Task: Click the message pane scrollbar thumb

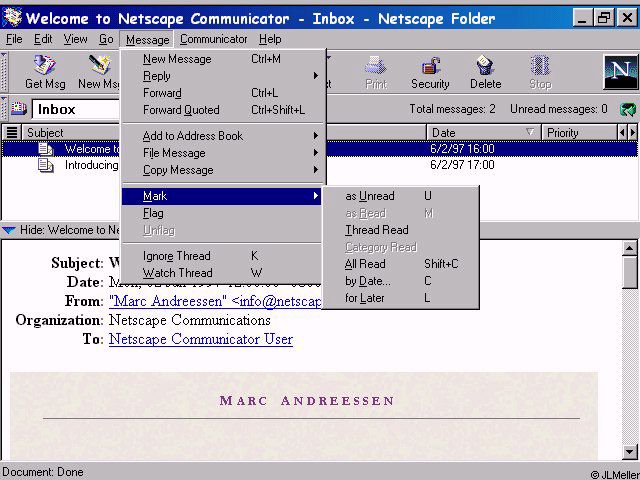Action: [x=630, y=273]
